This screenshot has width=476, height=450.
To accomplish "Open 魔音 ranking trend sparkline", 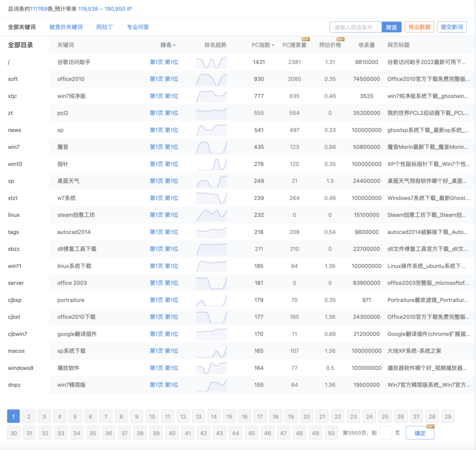I will [212, 147].
